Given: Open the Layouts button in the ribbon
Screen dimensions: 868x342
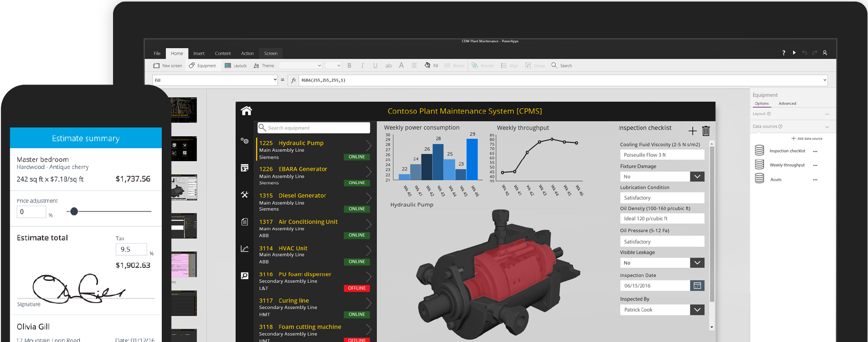Looking at the screenshot, I should tap(235, 66).
